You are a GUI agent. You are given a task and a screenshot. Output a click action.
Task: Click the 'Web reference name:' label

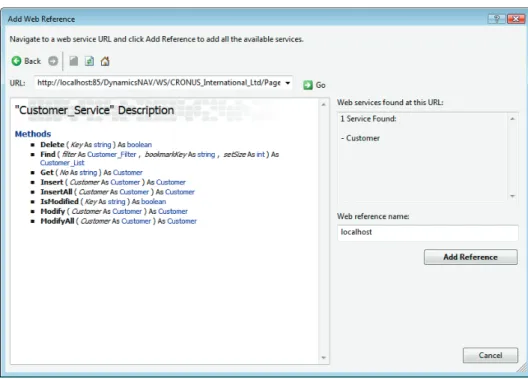[373, 216]
